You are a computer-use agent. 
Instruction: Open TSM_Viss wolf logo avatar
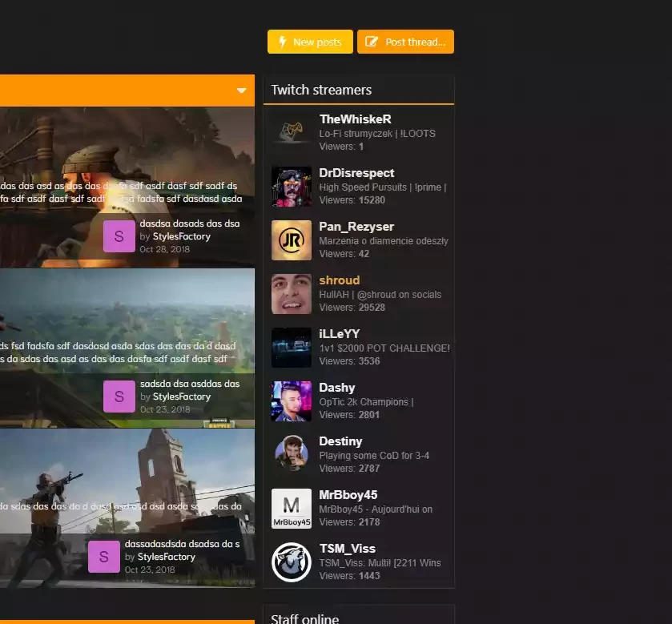coord(292,562)
